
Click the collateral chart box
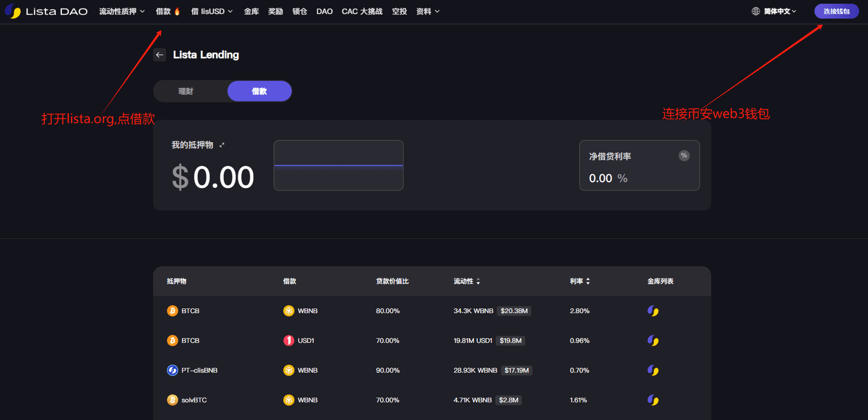pos(339,165)
